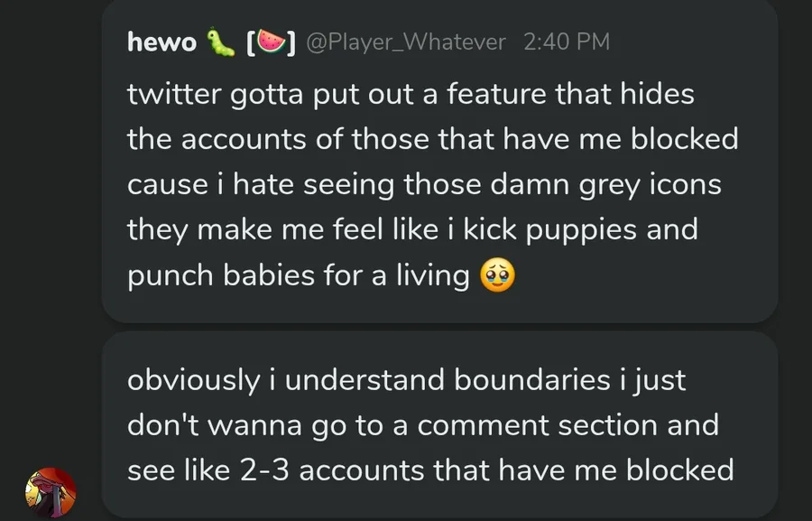The image size is (812, 521).
Task: Open the @Player_Whatever handle
Action: click(407, 42)
